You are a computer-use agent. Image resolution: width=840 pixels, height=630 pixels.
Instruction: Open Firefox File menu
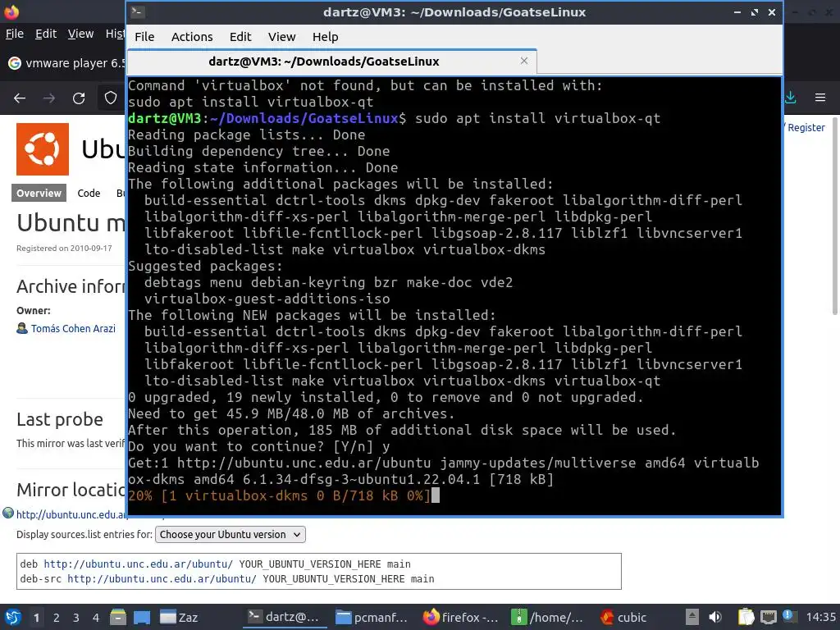pos(15,34)
